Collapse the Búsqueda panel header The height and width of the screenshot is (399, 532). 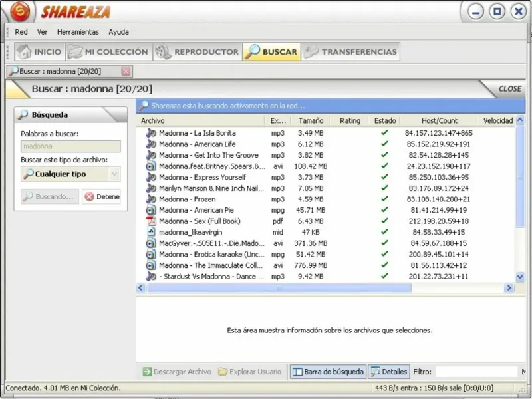[x=70, y=114]
